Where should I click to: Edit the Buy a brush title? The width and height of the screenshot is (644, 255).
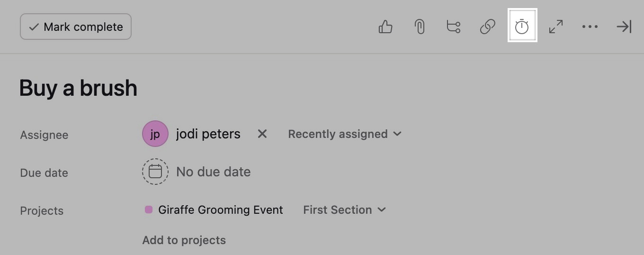[78, 88]
